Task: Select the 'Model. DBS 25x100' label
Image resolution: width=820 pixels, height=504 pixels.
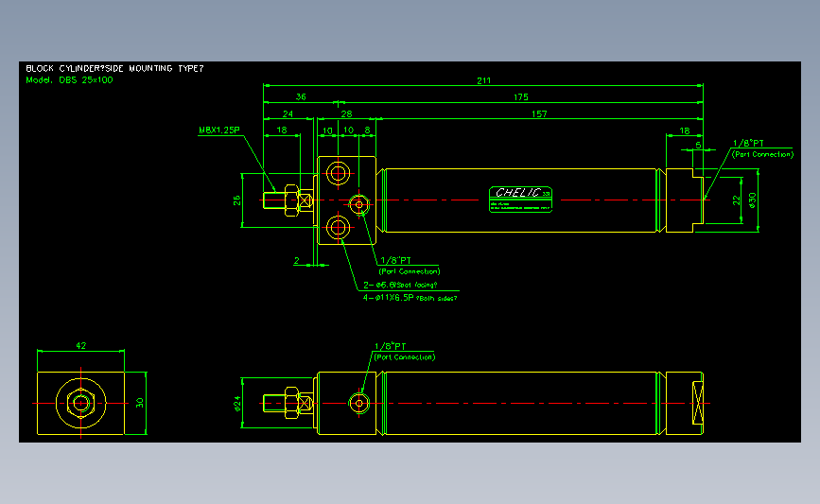Action: coord(69,80)
